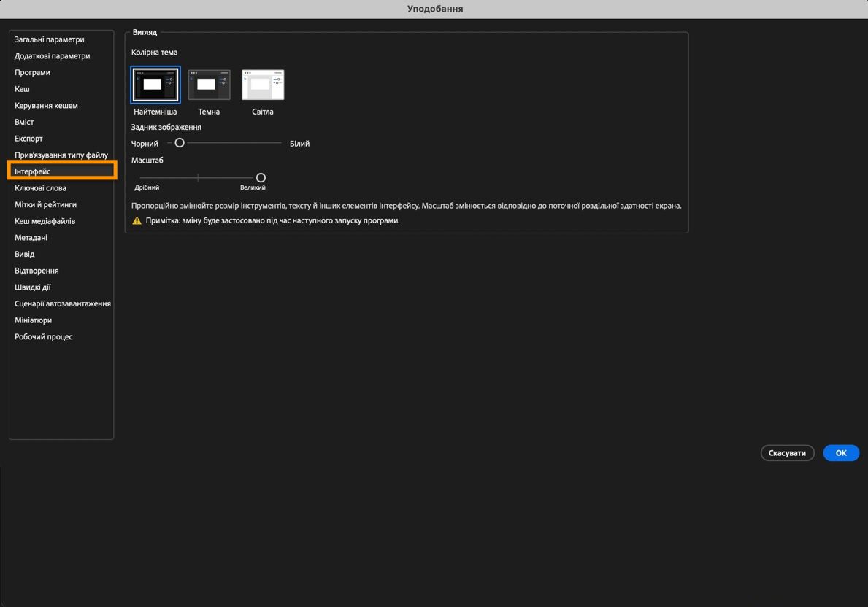Open Вивід section
The image size is (868, 607).
click(24, 255)
